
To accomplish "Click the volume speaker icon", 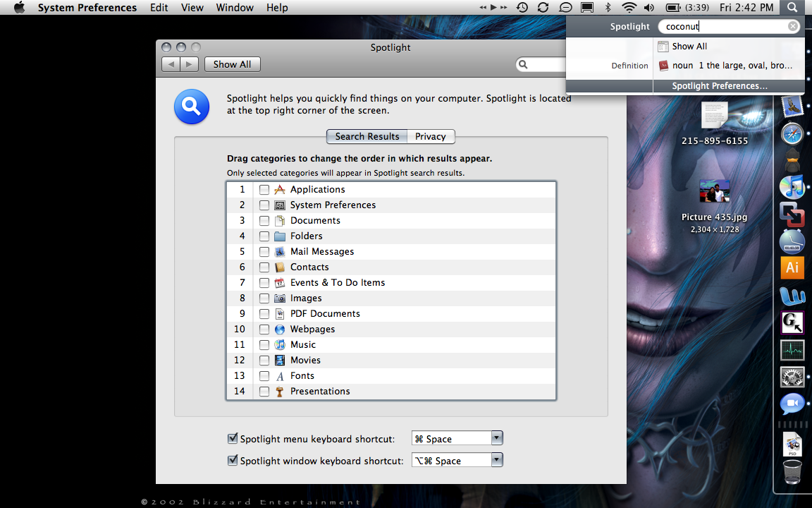I will [x=649, y=7].
